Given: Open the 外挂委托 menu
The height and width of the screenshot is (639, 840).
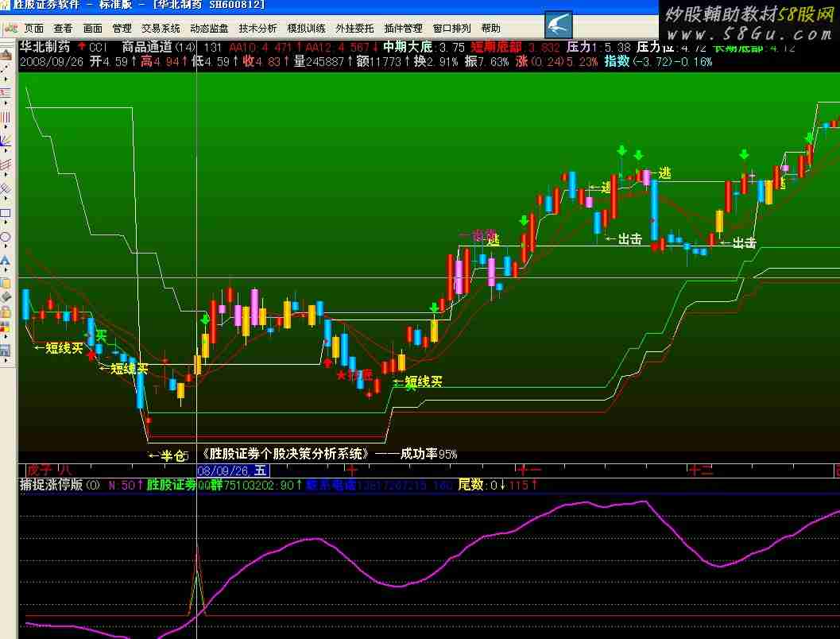Looking at the screenshot, I should point(354,29).
